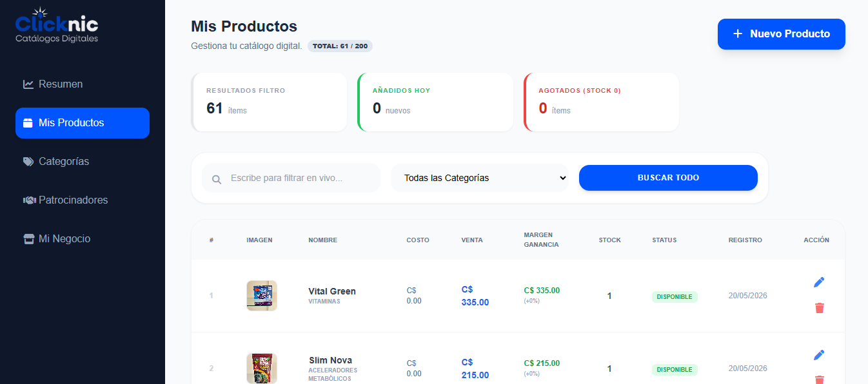Click the Categorías tags icon
This screenshot has width=868, height=384.
click(x=28, y=162)
